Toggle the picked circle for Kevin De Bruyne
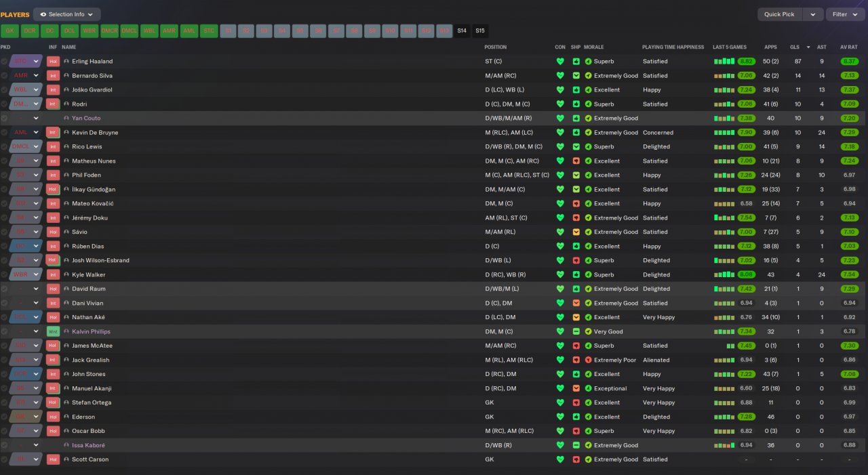 [x=4, y=133]
